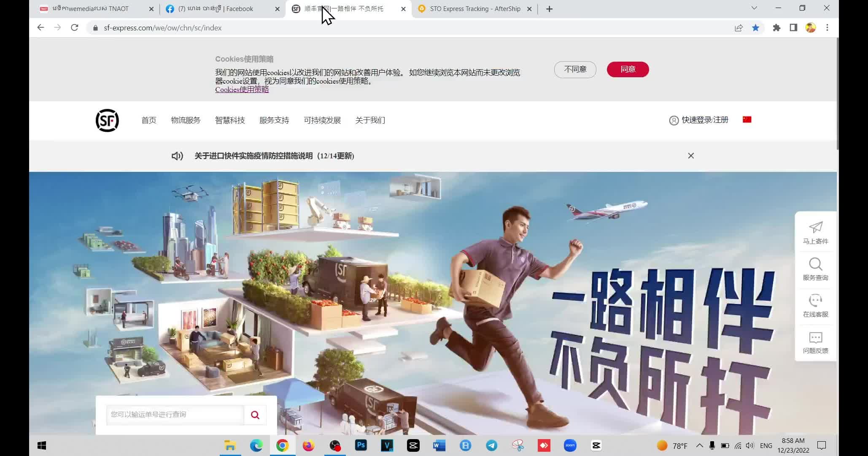The height and width of the screenshot is (456, 868).
Task: Open the 马上寄件 send parcel shortcut
Action: coord(815,233)
